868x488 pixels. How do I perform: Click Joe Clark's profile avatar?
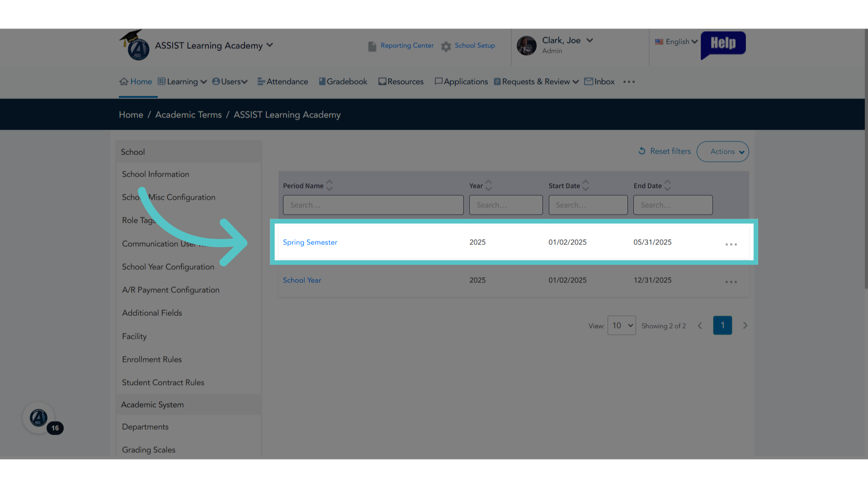(526, 46)
